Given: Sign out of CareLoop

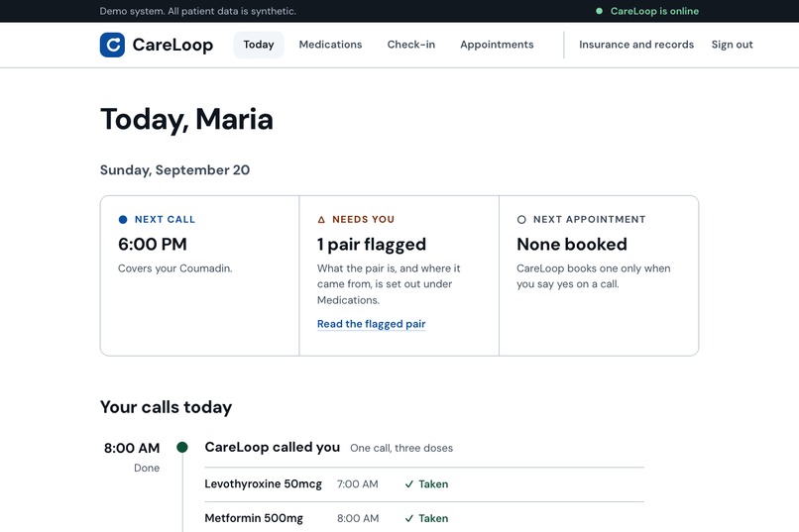Looking at the screenshot, I should point(733,45).
